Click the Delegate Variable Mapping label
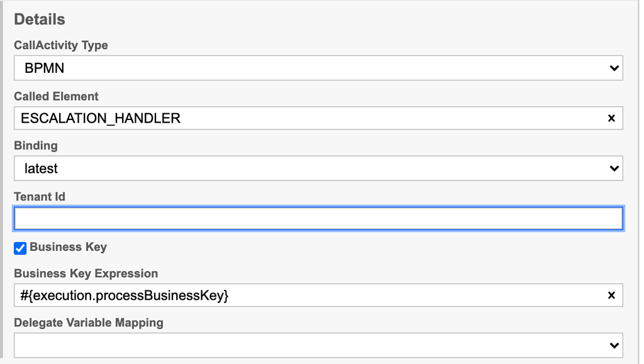644x364 pixels. pos(89,323)
